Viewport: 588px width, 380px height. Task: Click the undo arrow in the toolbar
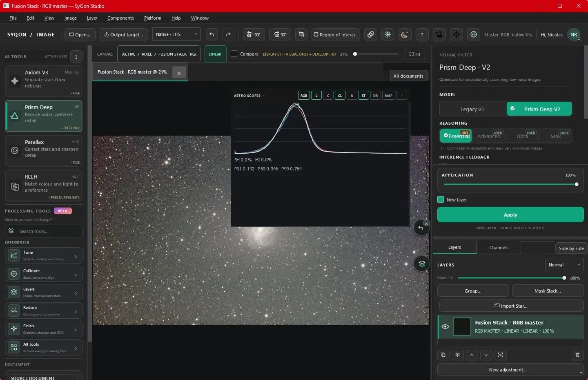pyautogui.click(x=212, y=34)
